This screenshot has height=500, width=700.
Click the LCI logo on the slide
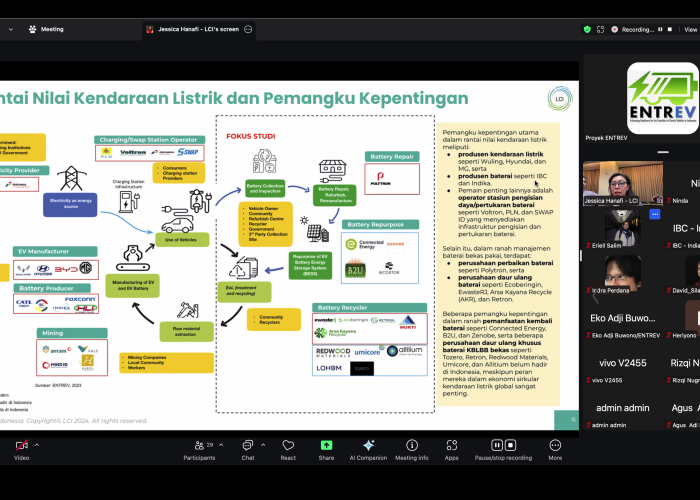tap(560, 99)
